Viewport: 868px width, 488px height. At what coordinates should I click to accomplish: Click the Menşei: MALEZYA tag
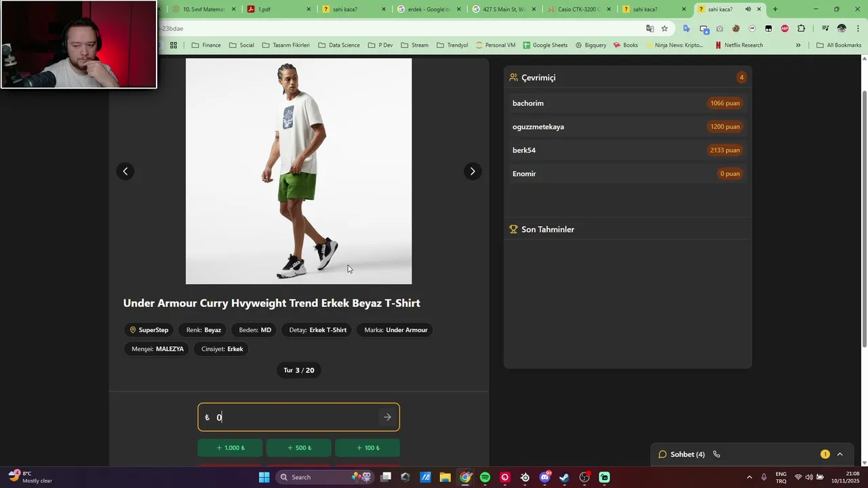[x=157, y=349]
